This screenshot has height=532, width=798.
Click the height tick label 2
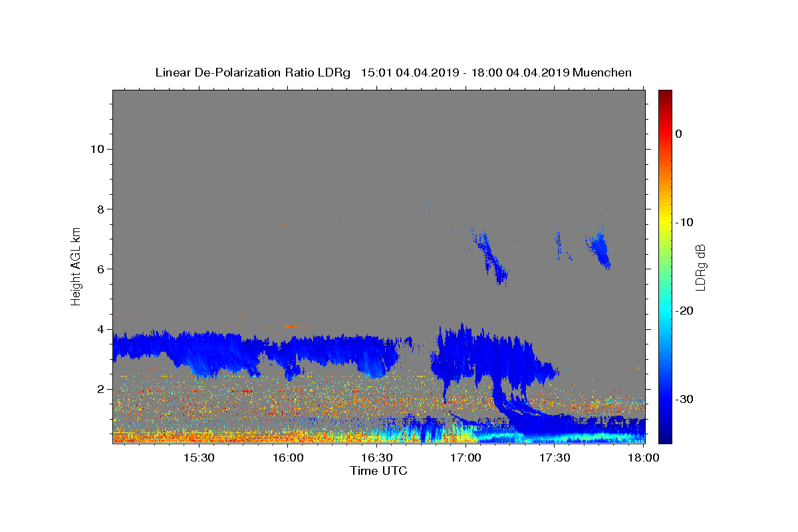(x=100, y=389)
